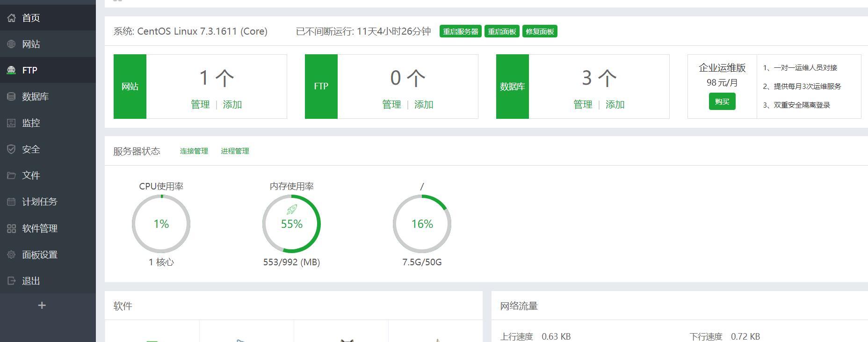Viewport: 868px width, 342px height.
Task: Click the globe icon beside 网站
Action: tap(12, 44)
